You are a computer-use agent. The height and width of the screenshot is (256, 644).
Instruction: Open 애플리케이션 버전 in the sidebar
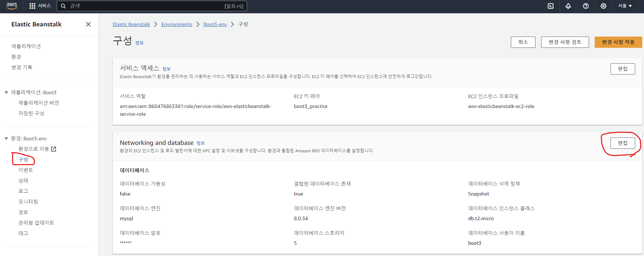(x=39, y=103)
